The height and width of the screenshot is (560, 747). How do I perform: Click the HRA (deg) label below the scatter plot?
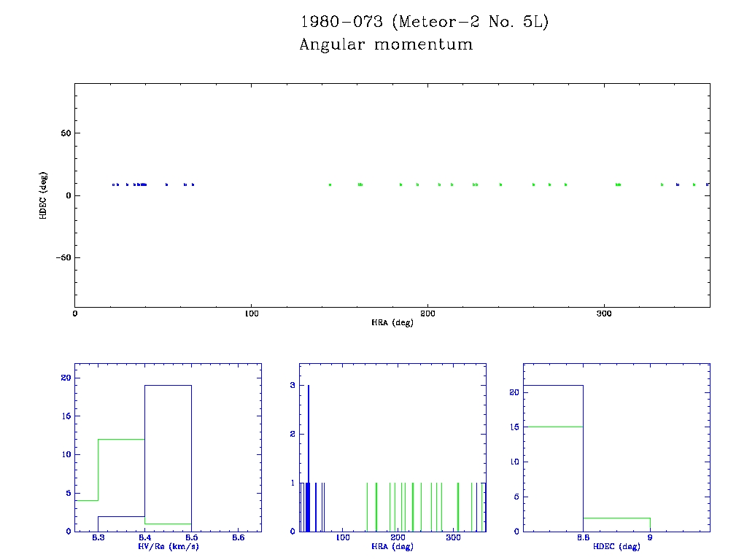[x=392, y=322]
